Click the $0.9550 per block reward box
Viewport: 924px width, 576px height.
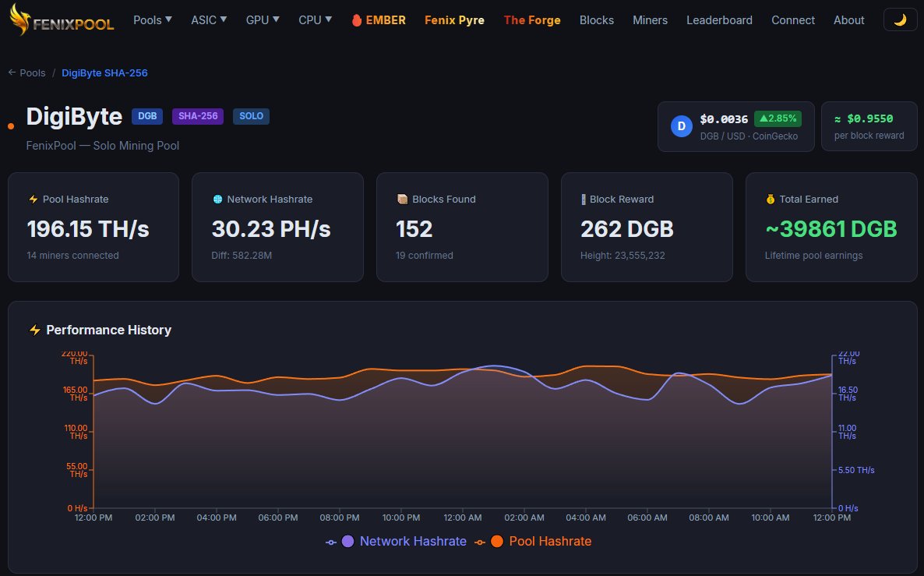869,126
